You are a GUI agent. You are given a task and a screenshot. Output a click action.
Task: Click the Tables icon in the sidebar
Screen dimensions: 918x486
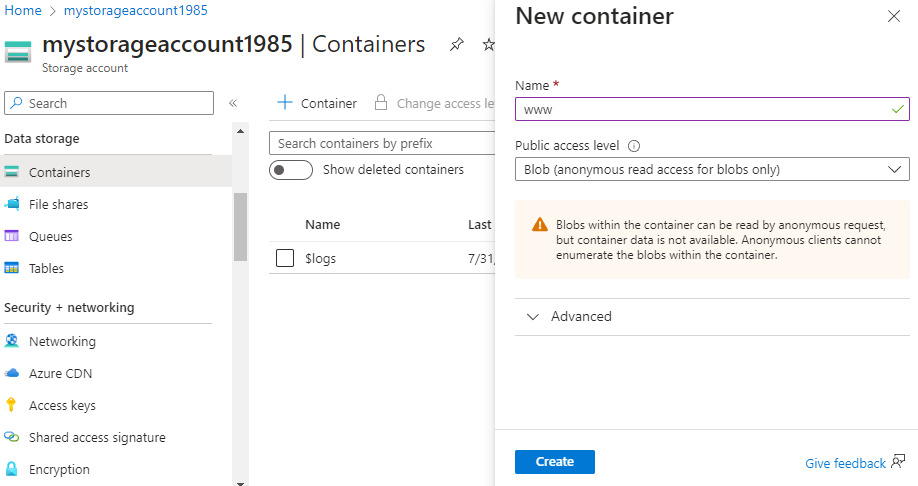tap(11, 268)
